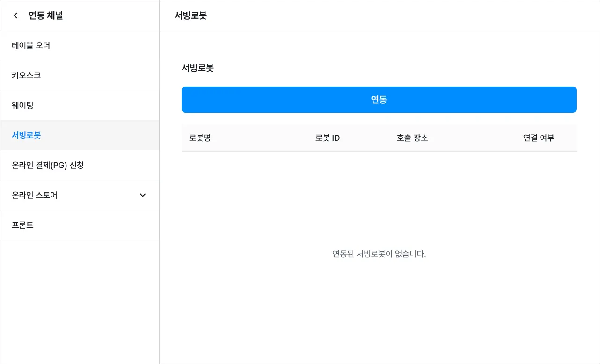Image resolution: width=600 pixels, height=364 pixels.
Task: Select 키오스크 in the sidebar
Action: click(x=26, y=75)
